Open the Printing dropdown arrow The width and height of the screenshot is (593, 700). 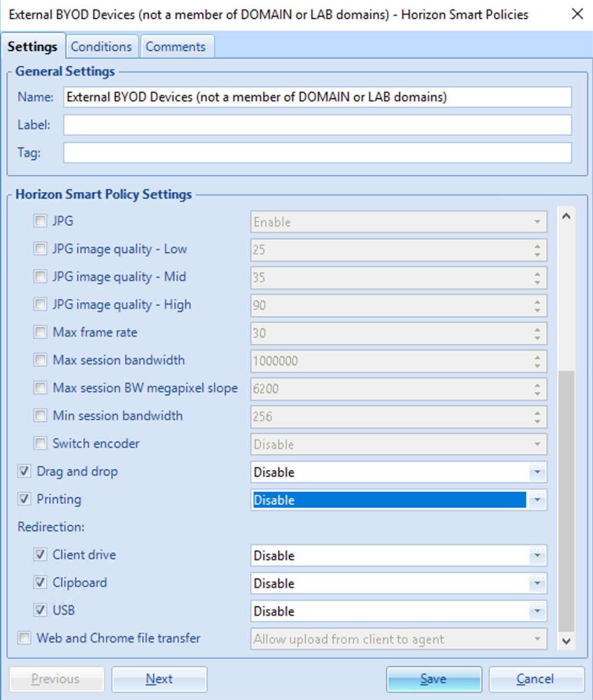click(537, 500)
